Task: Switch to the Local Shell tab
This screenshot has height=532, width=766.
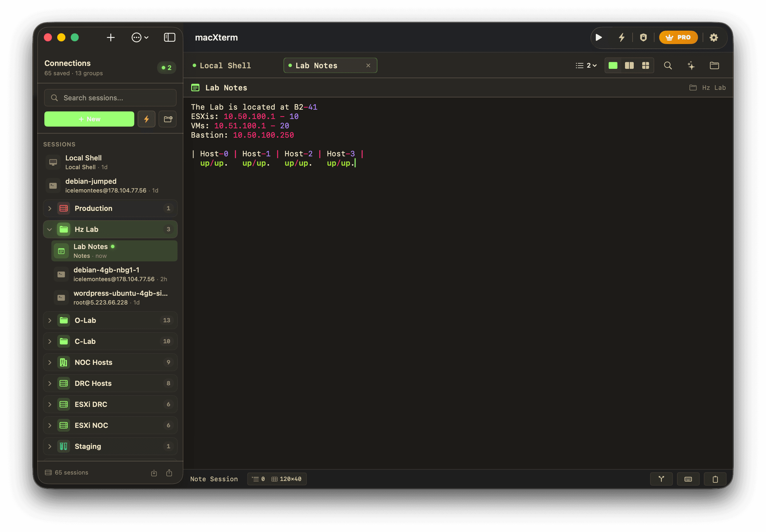Action: [225, 66]
